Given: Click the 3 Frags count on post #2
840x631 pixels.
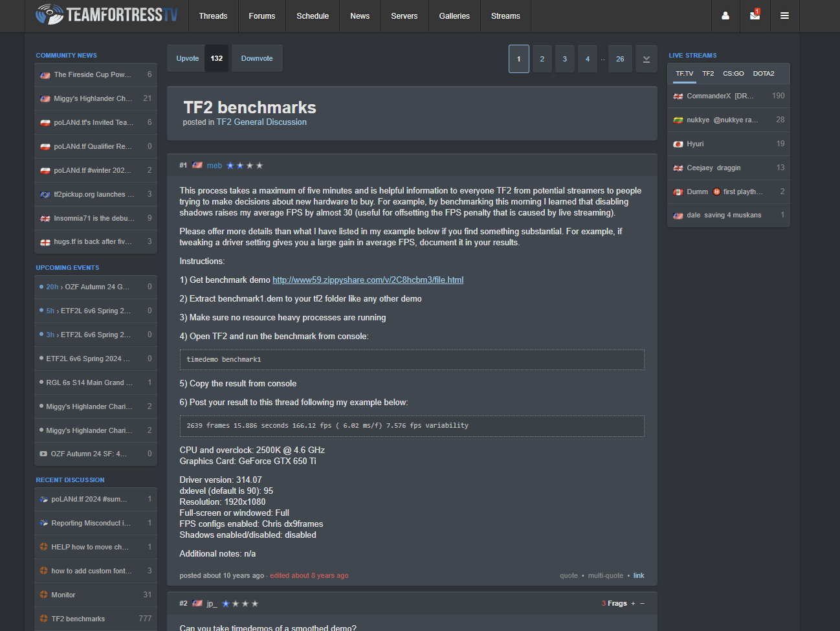Looking at the screenshot, I should tap(614, 603).
